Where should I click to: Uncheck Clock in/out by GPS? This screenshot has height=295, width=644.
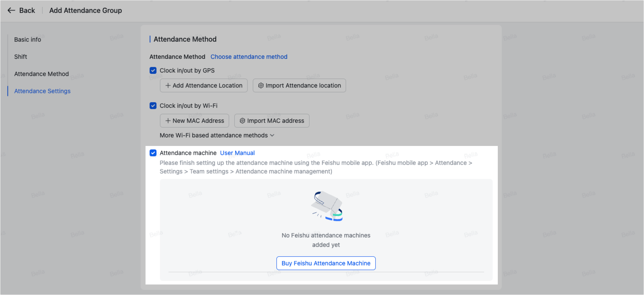(x=153, y=70)
